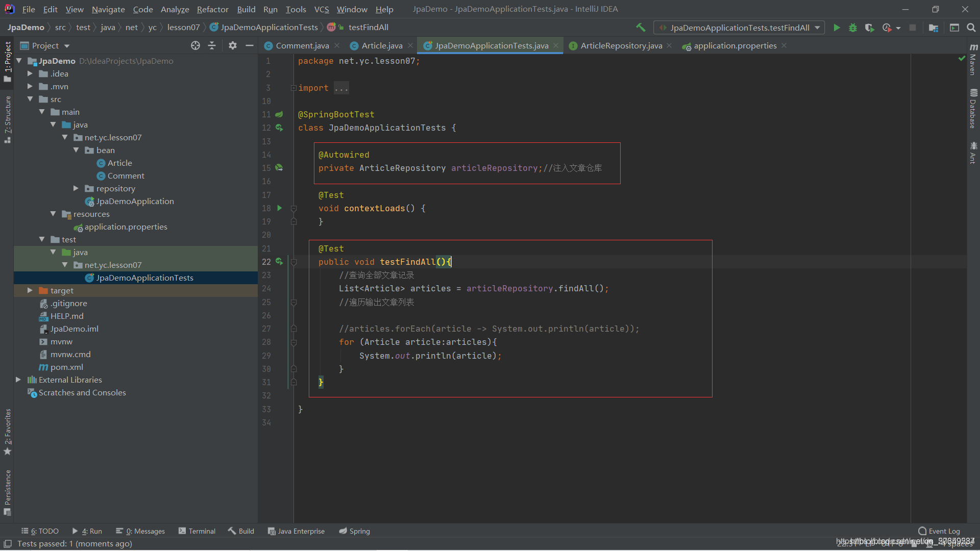
Task: Click the locate current file crosshair icon
Action: click(195, 45)
